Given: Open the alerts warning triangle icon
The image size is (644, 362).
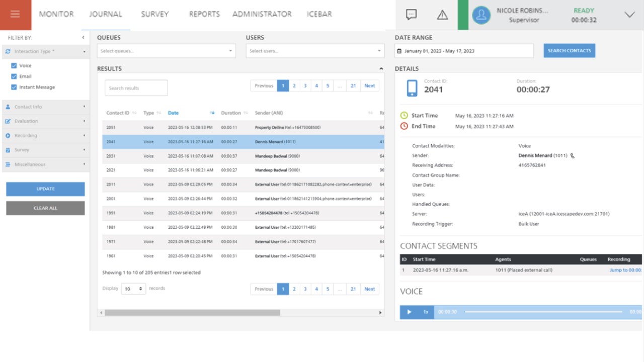Looking at the screenshot, I should pos(442,15).
